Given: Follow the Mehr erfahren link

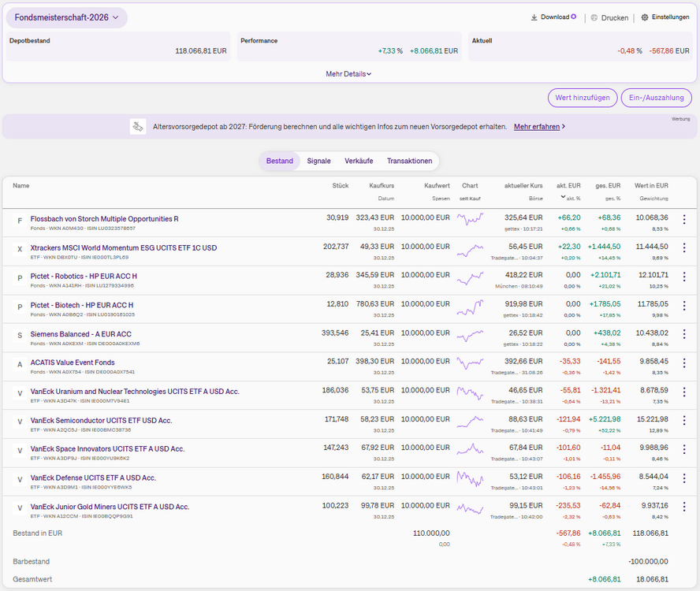Looking at the screenshot, I should (x=539, y=127).
